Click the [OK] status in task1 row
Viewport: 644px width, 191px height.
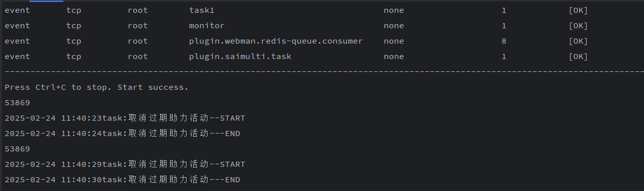point(578,10)
